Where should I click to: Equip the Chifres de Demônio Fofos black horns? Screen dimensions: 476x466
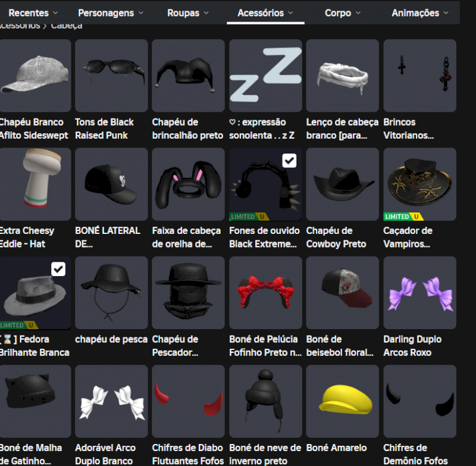pyautogui.click(x=420, y=401)
